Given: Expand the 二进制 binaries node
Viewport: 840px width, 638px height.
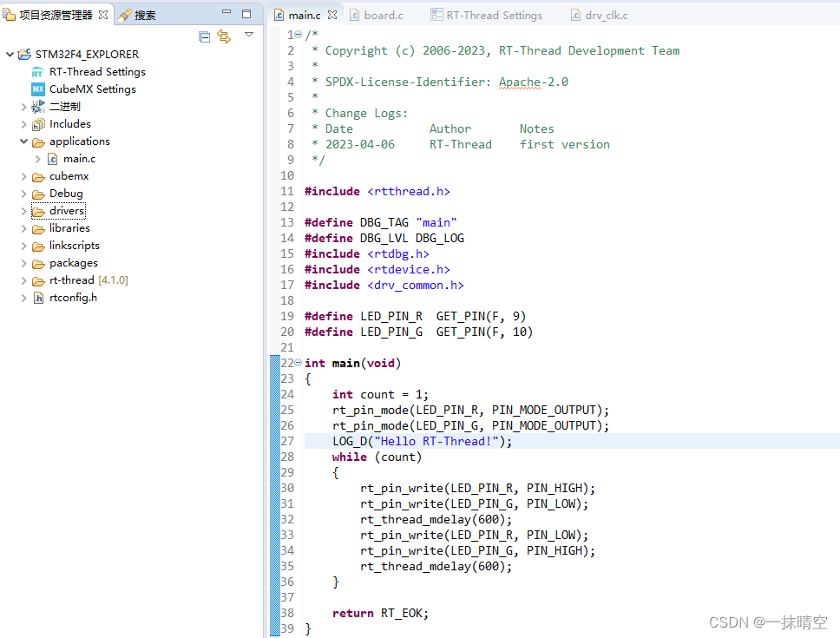Looking at the screenshot, I should point(23,107).
